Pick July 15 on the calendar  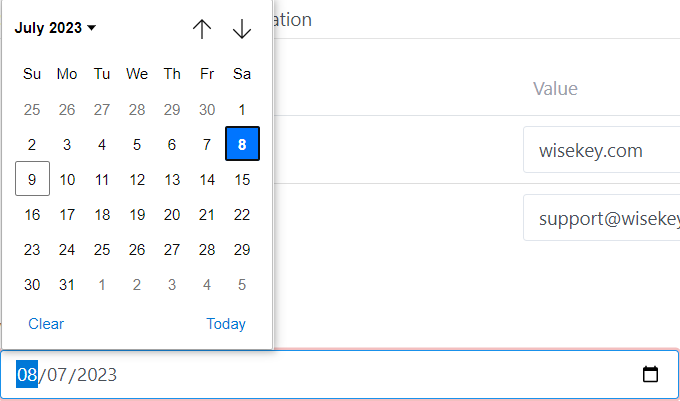pyautogui.click(x=242, y=180)
